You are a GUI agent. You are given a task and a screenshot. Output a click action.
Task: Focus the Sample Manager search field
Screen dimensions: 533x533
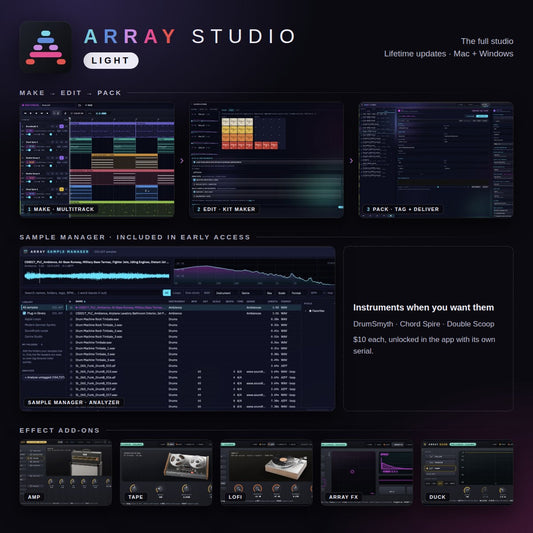92,293
